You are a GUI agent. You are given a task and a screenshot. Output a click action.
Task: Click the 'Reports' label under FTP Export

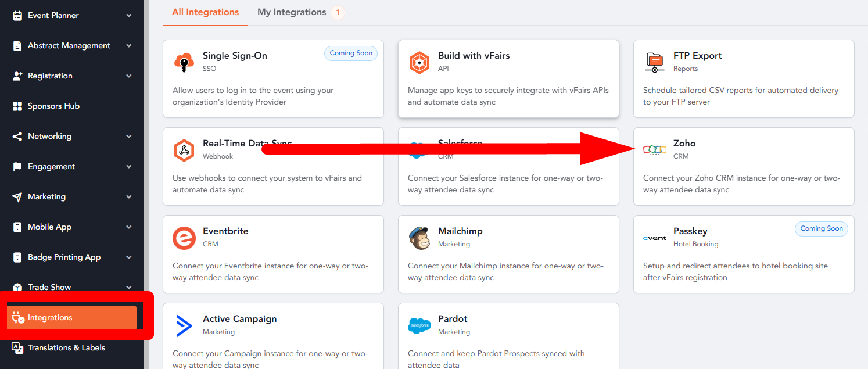pyautogui.click(x=686, y=69)
